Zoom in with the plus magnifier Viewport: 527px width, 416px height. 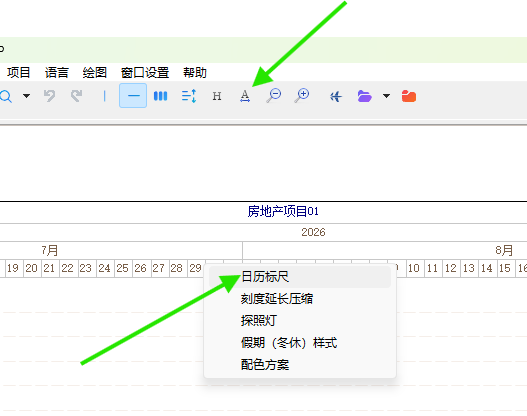[302, 95]
